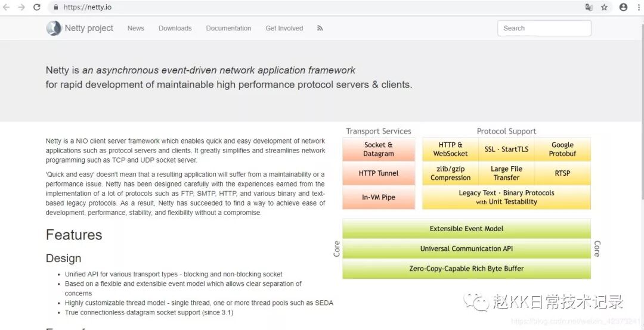
Task: Click the 'Based on a flexible and extensible' bullet
Action: (x=183, y=288)
